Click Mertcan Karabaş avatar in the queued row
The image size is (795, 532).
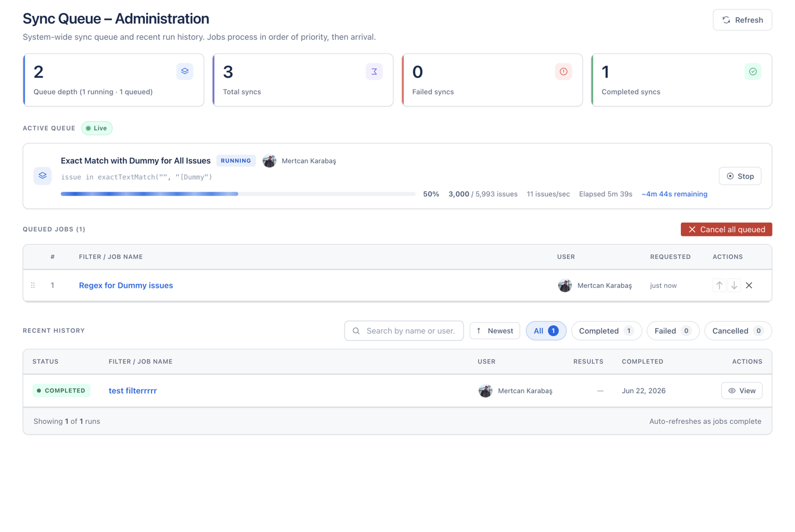coord(565,286)
